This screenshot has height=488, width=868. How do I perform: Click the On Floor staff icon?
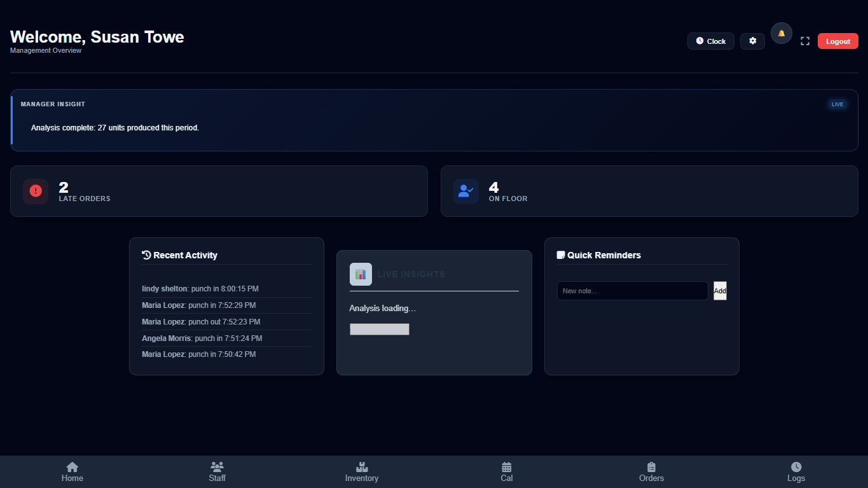click(x=466, y=191)
